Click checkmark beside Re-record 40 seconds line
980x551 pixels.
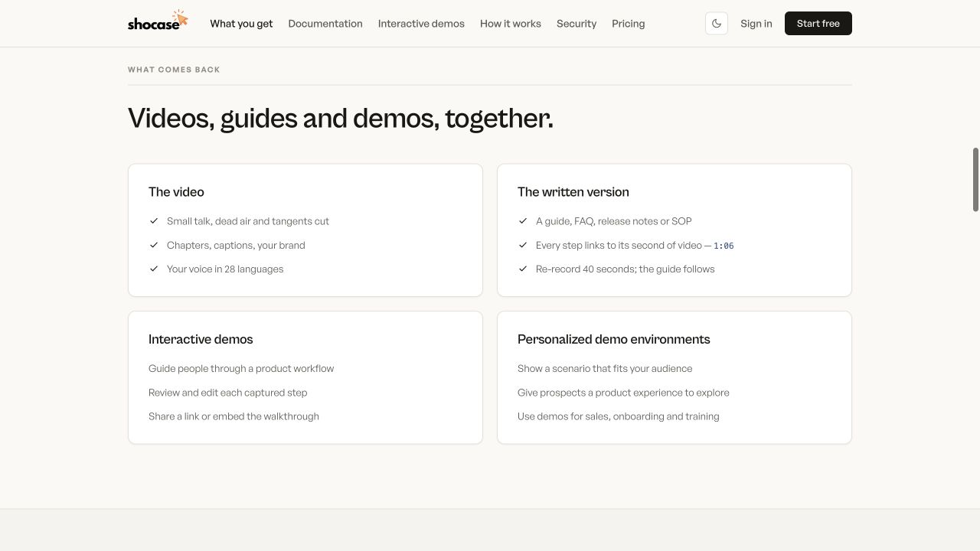523,269
